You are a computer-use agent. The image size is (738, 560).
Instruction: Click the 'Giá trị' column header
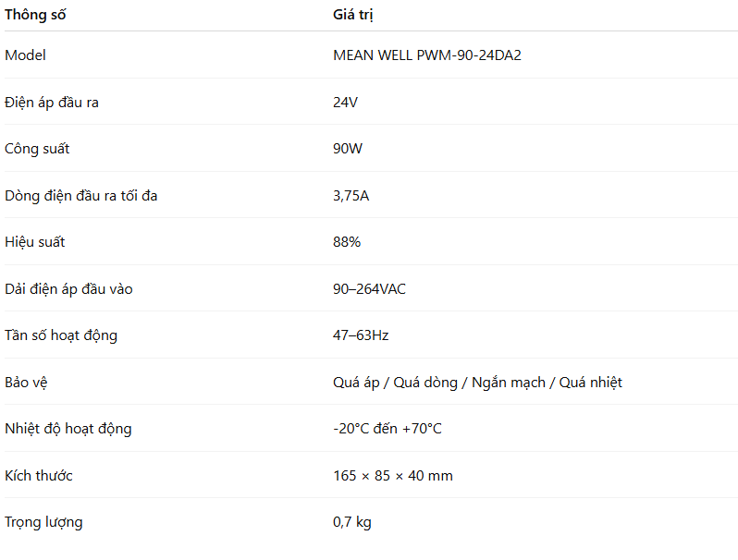(x=353, y=15)
